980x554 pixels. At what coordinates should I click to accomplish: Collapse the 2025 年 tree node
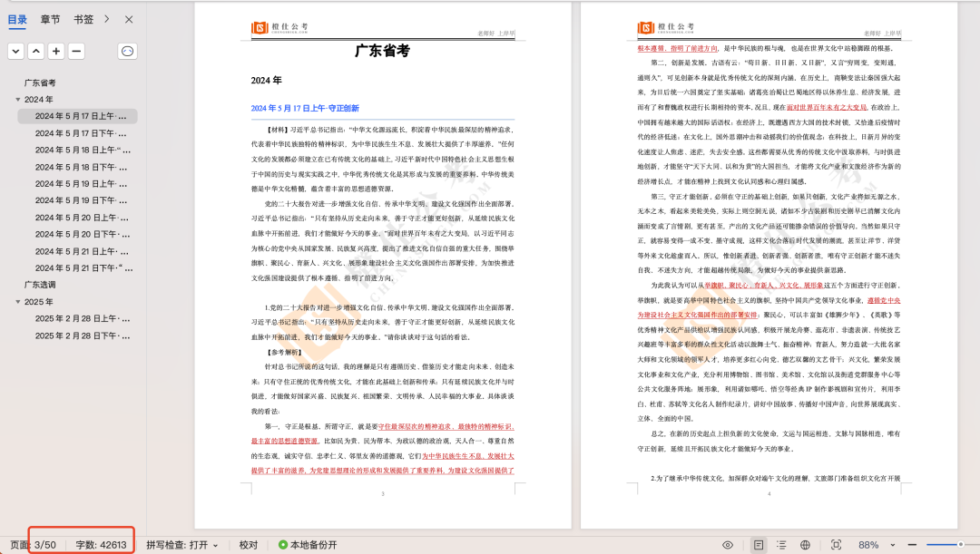pyautogui.click(x=18, y=302)
